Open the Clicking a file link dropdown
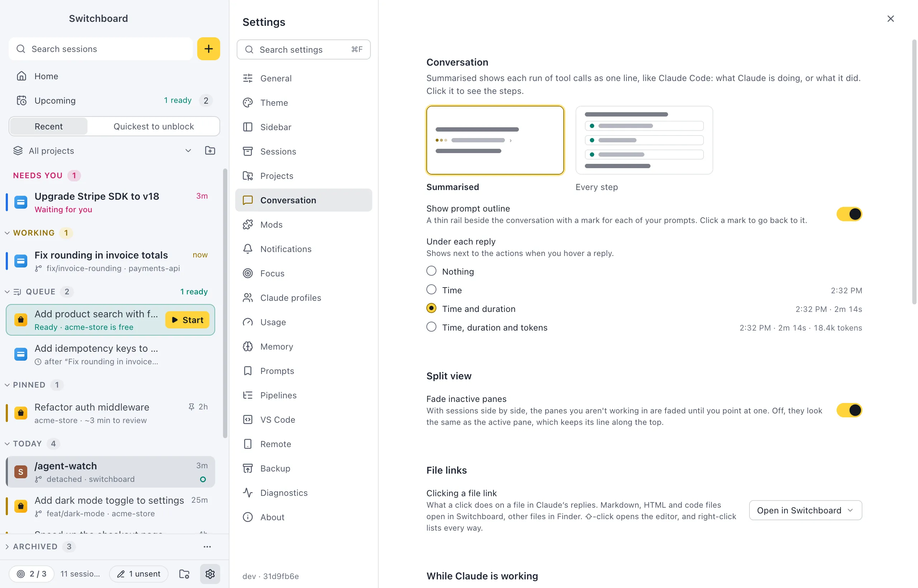The height and width of the screenshot is (588, 918). pyautogui.click(x=805, y=511)
